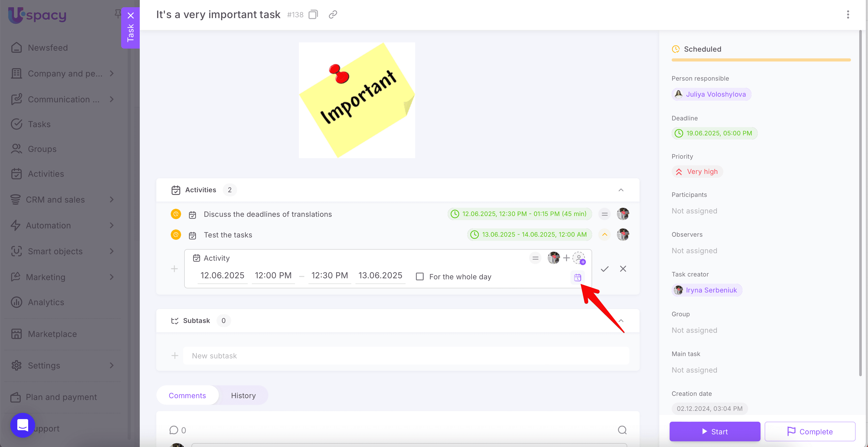Confirm new activity with checkmark icon
This screenshot has width=868, height=447.
[605, 269]
